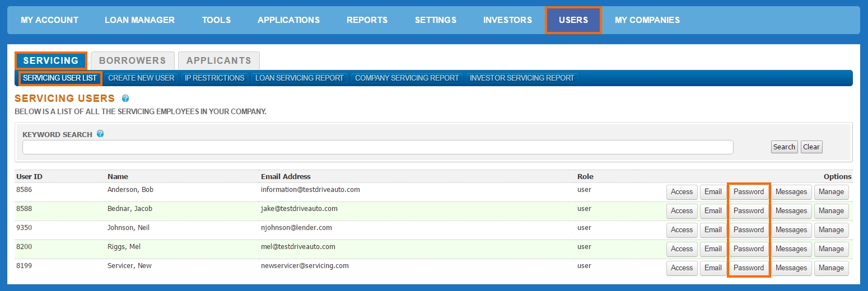Screen dimensions: 868x291
Task: Click User ID 8586
Action: click(24, 190)
